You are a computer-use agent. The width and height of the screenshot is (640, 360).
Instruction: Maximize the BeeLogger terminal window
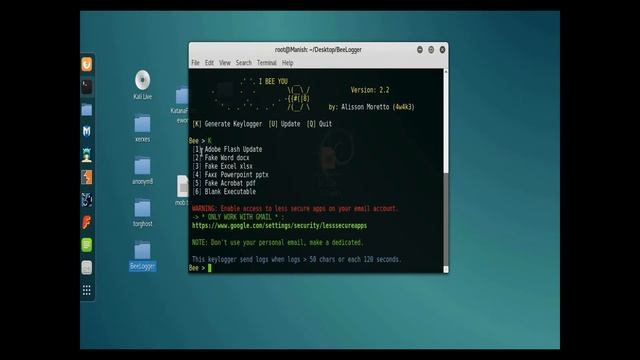tap(431, 49)
